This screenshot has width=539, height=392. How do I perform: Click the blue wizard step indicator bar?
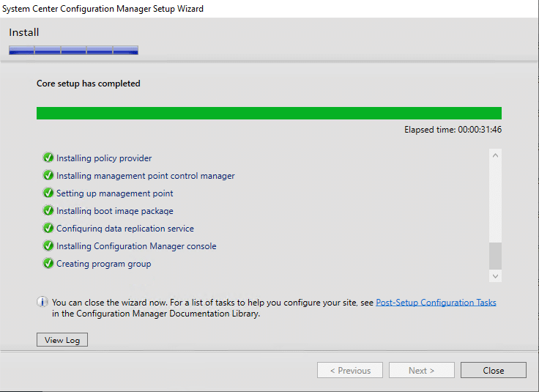point(73,51)
